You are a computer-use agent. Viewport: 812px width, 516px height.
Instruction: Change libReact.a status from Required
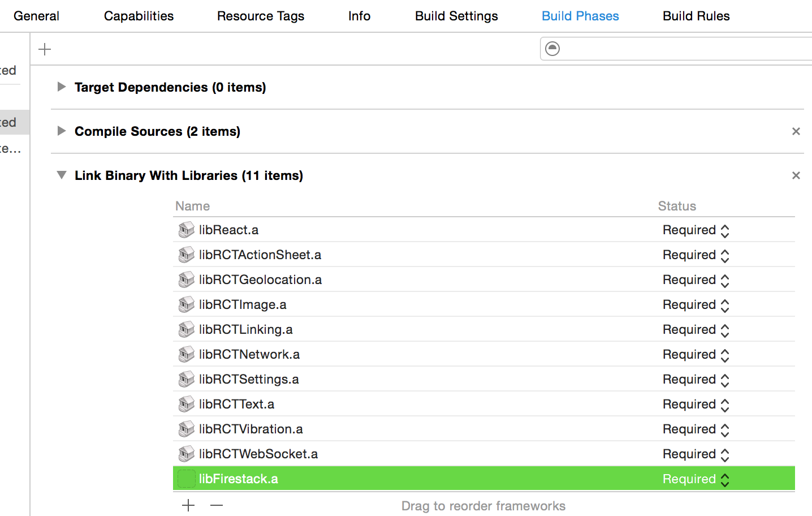coord(725,230)
